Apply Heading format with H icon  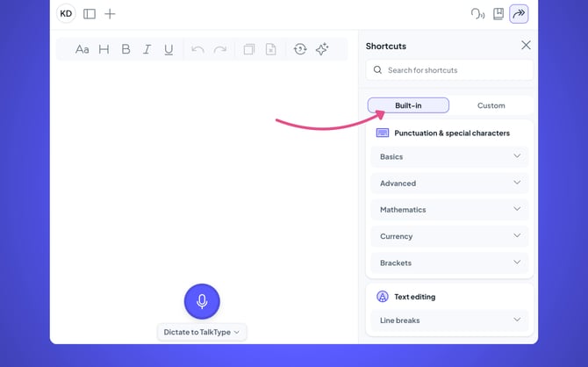pos(104,49)
